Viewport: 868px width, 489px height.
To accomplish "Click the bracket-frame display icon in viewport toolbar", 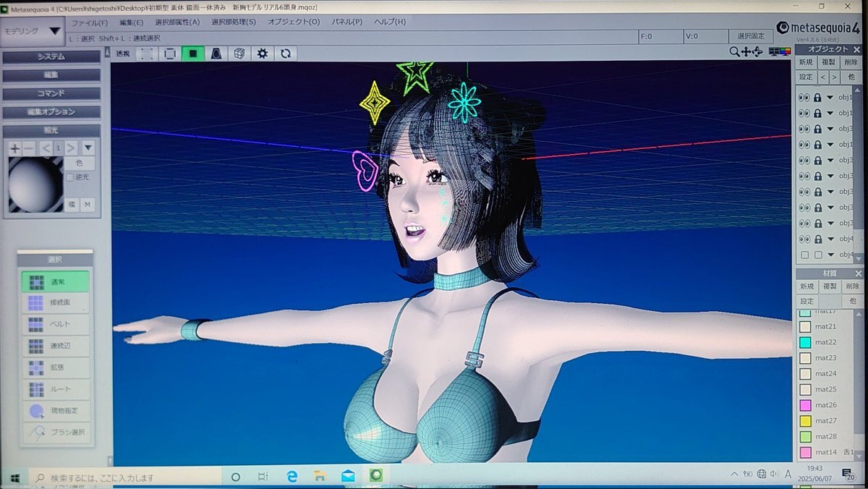I will point(170,54).
